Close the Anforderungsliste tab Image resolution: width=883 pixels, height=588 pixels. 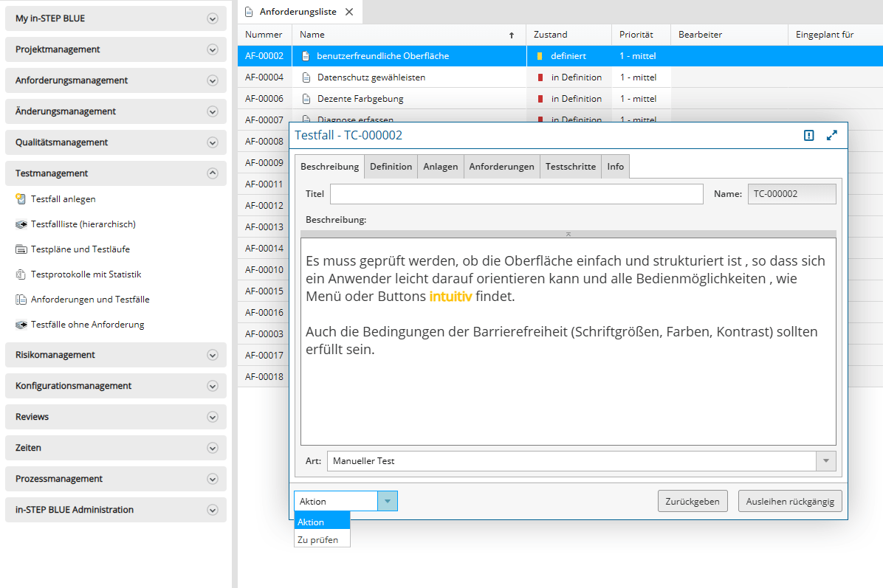[x=349, y=12]
